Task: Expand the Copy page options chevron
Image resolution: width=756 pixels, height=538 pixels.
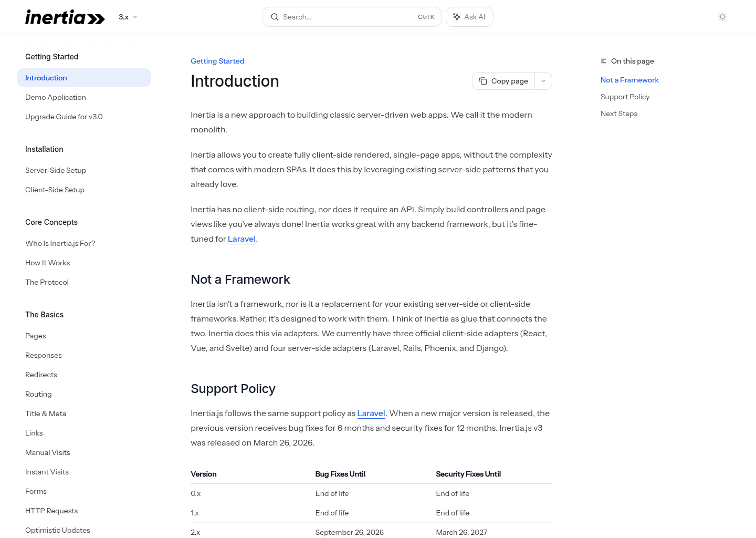Action: [x=543, y=81]
